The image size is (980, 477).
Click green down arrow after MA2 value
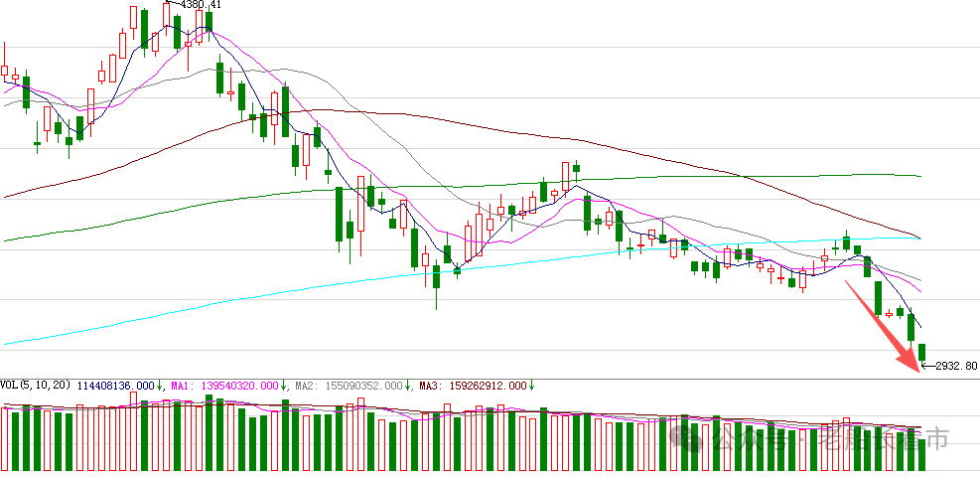click(407, 386)
